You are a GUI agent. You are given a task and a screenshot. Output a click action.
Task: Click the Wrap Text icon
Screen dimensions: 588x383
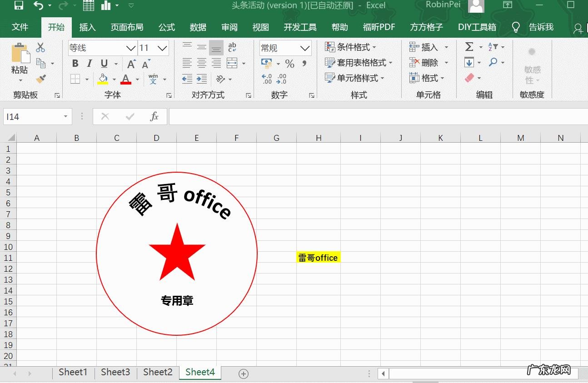[x=232, y=47]
